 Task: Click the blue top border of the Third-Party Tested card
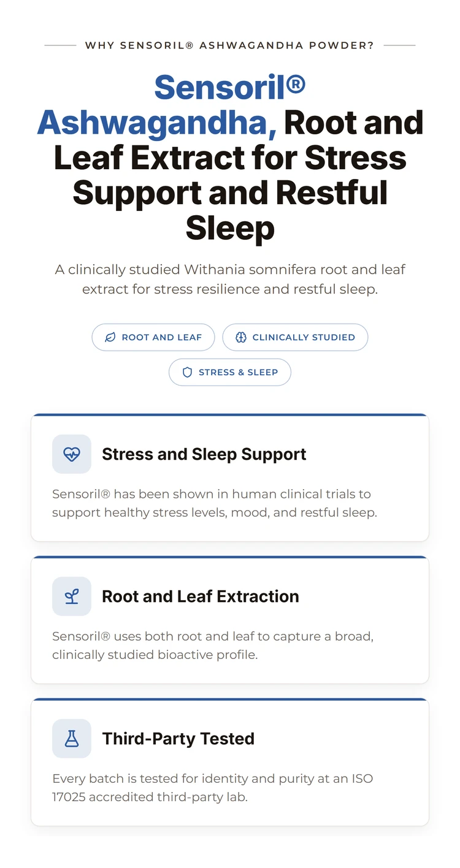click(230, 699)
